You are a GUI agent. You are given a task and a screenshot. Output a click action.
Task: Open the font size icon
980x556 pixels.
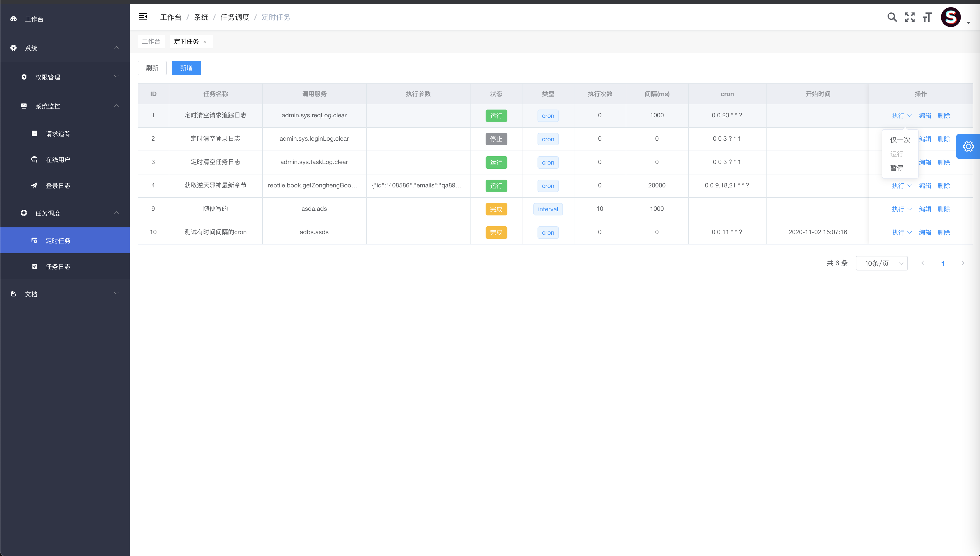pyautogui.click(x=927, y=17)
